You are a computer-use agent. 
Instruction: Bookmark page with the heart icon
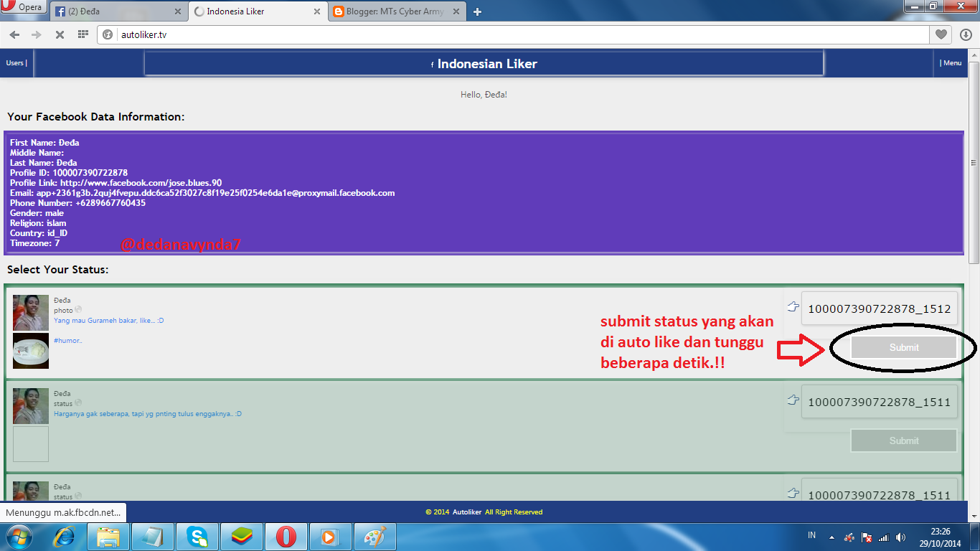coord(941,34)
